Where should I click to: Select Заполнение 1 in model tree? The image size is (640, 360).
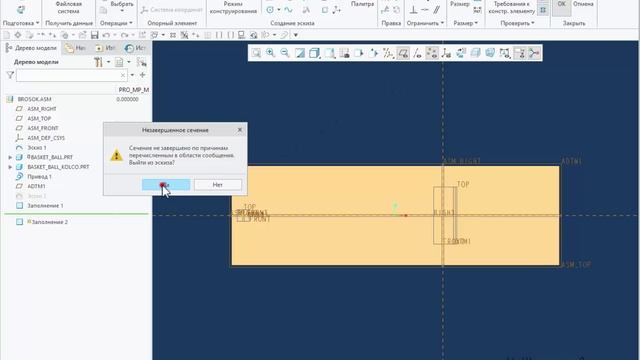point(45,206)
